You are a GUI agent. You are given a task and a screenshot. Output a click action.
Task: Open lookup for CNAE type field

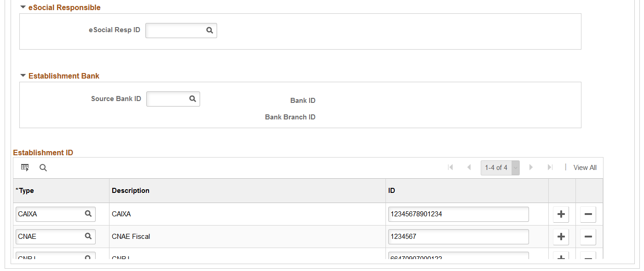[x=88, y=237]
